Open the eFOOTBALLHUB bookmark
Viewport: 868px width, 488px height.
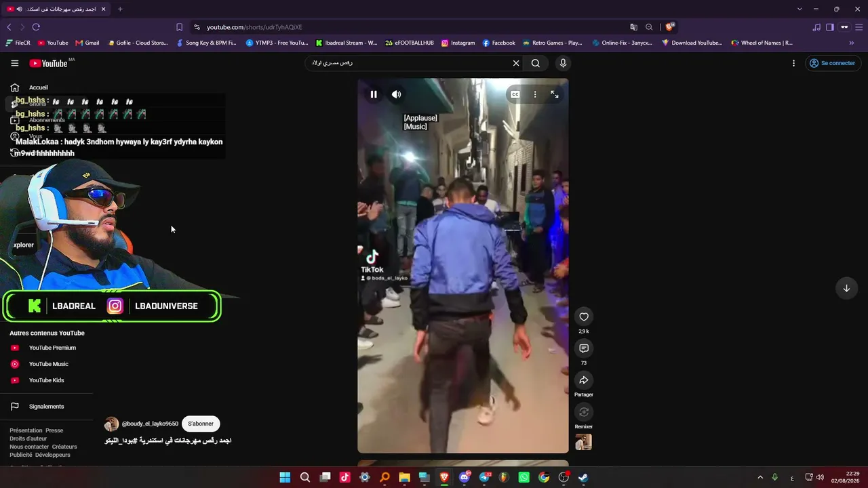pos(410,43)
